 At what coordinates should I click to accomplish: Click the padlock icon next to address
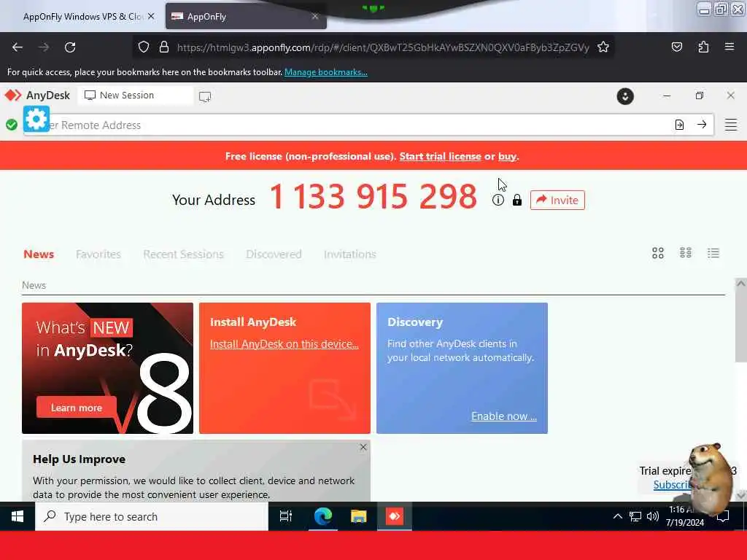517,200
